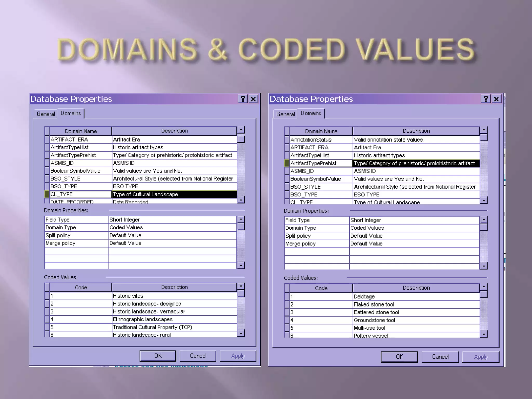The height and width of the screenshot is (399, 532).
Task: Select BSO_STYLE in right domain list
Action: tap(321, 187)
